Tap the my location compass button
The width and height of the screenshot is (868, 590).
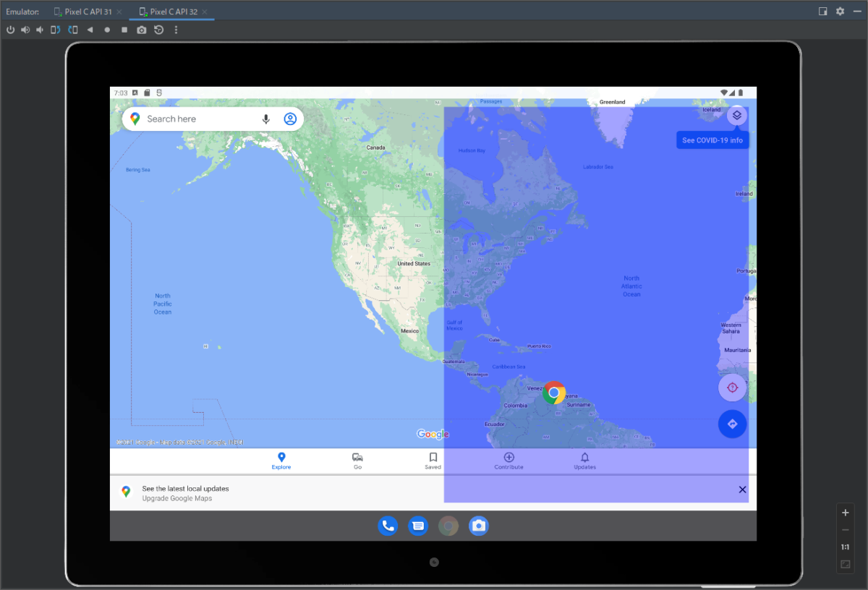(x=733, y=388)
